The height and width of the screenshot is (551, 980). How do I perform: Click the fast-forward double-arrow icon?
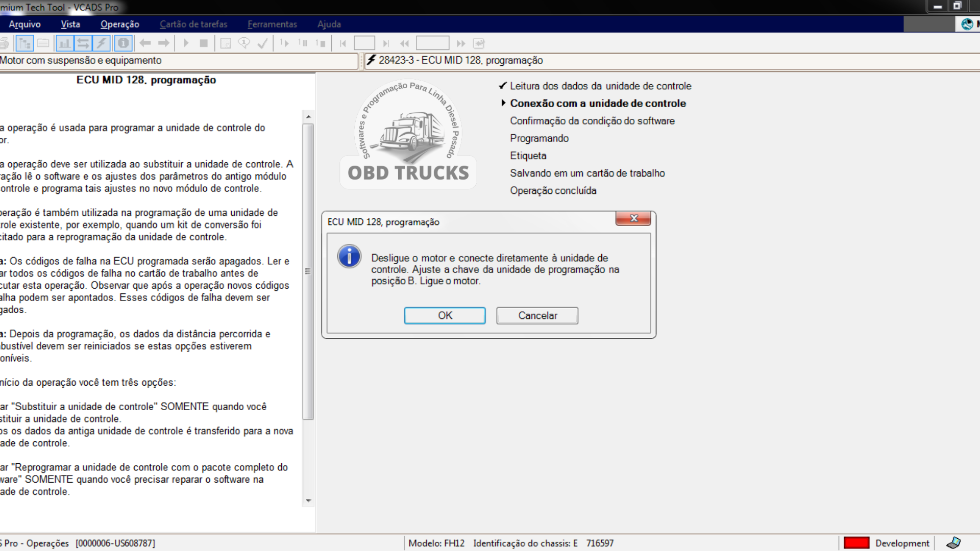coord(461,43)
